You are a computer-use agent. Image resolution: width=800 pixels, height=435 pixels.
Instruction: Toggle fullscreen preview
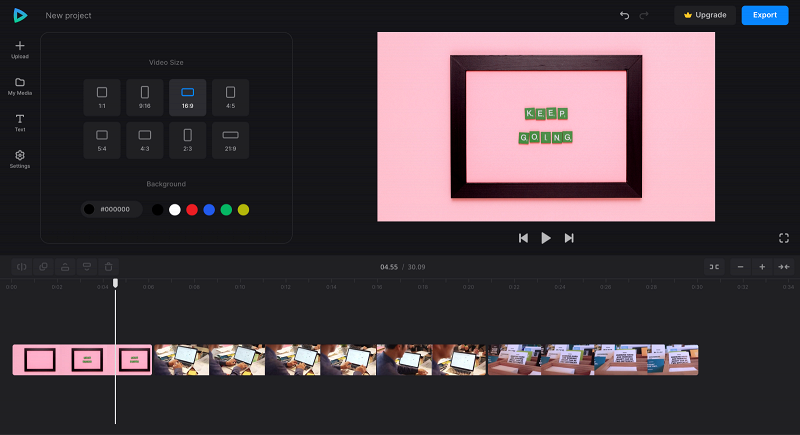coord(784,238)
